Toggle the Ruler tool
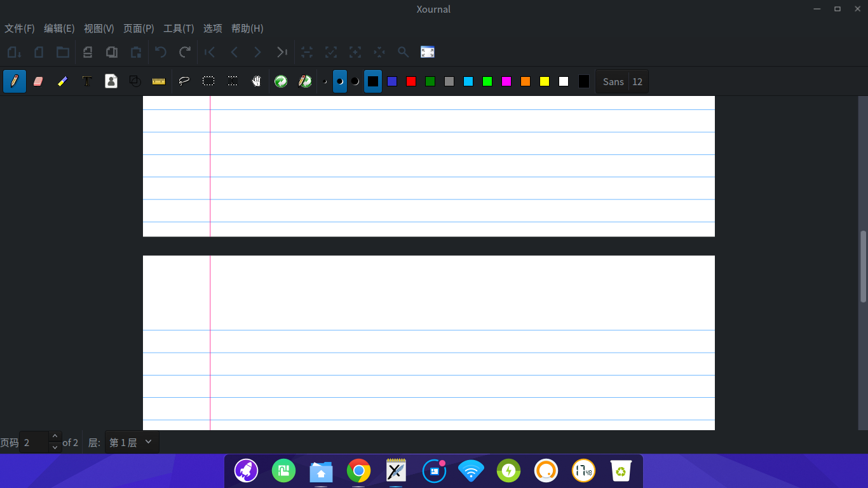The height and width of the screenshot is (488, 868). pos(159,81)
